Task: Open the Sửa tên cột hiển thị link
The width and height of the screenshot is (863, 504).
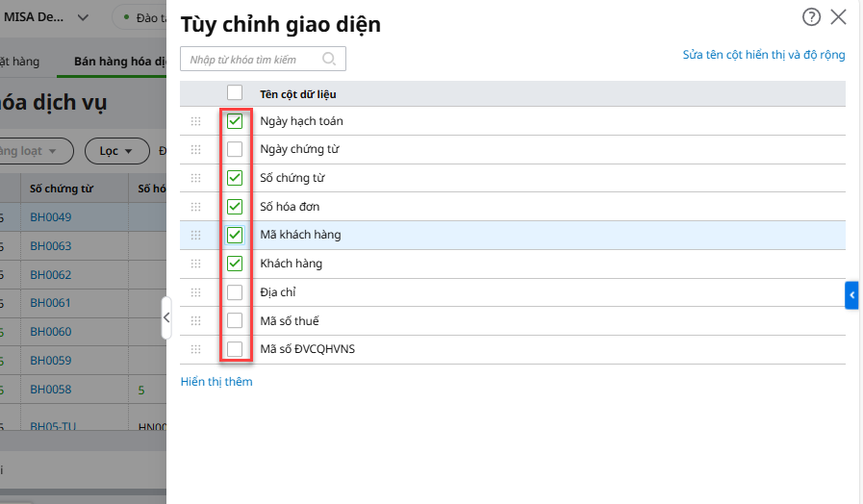Action: 764,55
